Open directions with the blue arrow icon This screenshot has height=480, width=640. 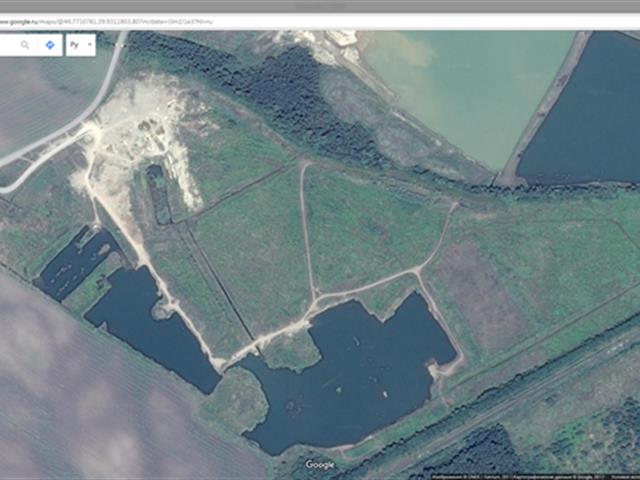pos(50,45)
